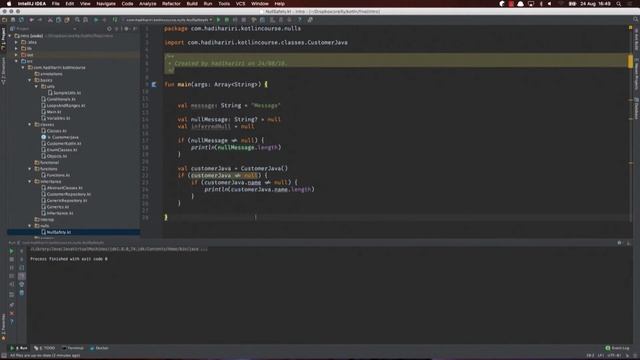Open the VCS menu
Screen dimensions: 640x360
pyautogui.click(x=240, y=4)
